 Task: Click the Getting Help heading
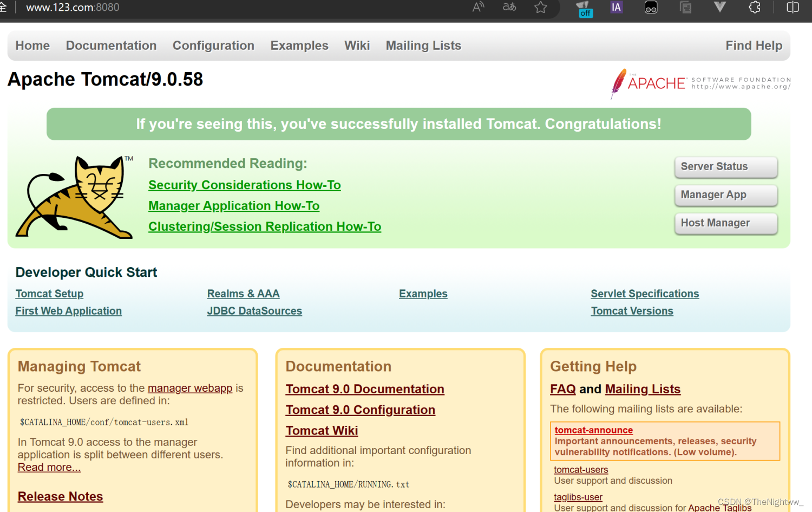(x=593, y=366)
